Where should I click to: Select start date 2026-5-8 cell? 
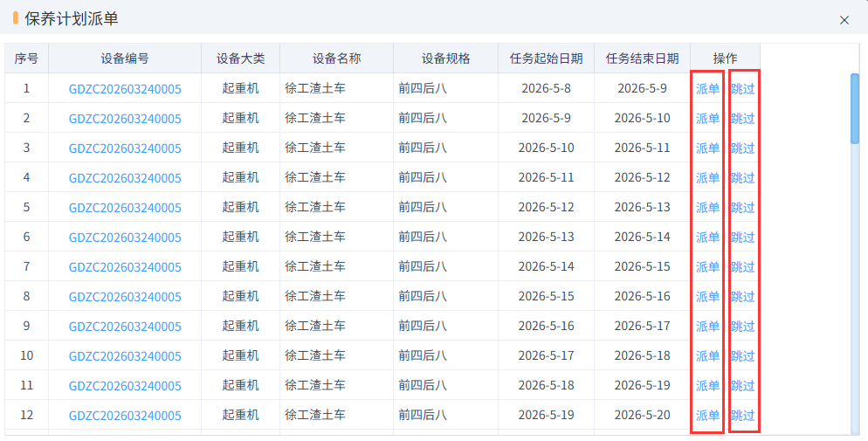click(547, 88)
